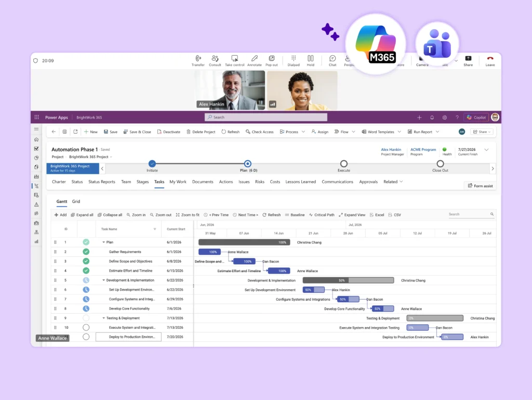
Task: Click the help question mark icon
Action: (457, 118)
